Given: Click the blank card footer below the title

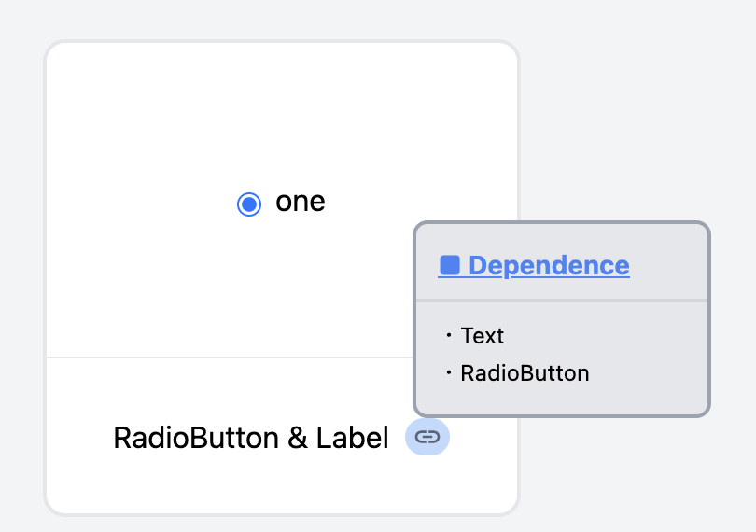Looking at the screenshot, I should (282, 484).
